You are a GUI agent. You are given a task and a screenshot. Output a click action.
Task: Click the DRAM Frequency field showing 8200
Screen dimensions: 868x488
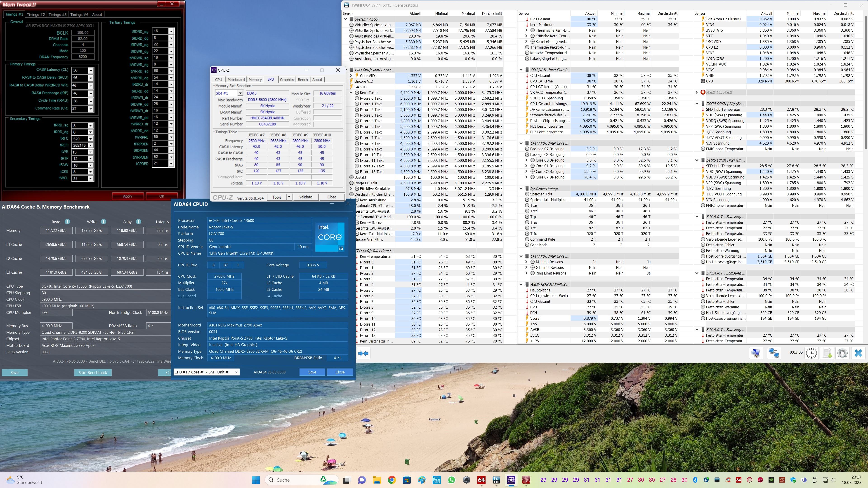coord(83,57)
